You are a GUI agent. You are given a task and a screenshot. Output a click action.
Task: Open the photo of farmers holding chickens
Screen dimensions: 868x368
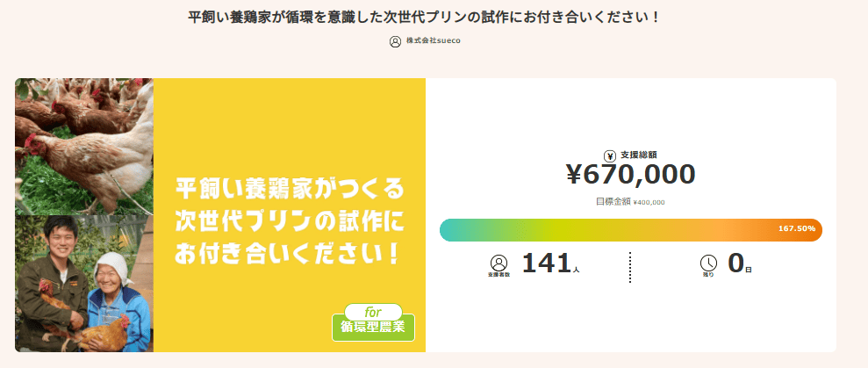coord(84,283)
